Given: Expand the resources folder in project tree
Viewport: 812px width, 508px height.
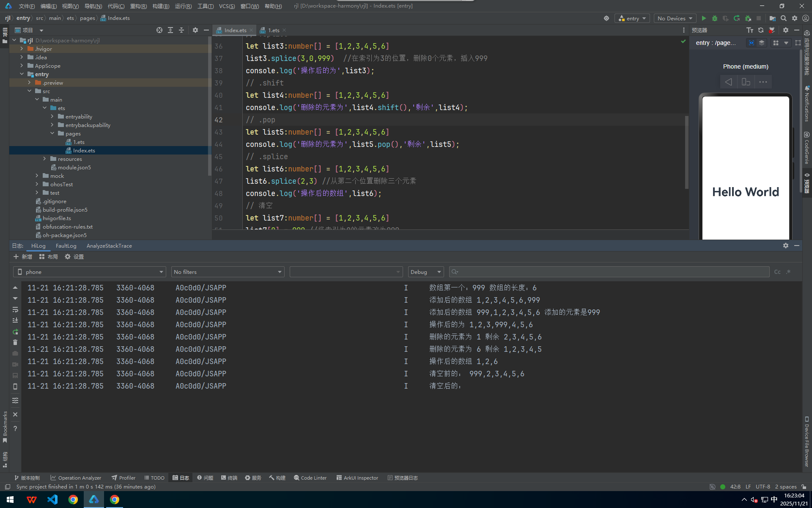Looking at the screenshot, I should click(x=45, y=159).
